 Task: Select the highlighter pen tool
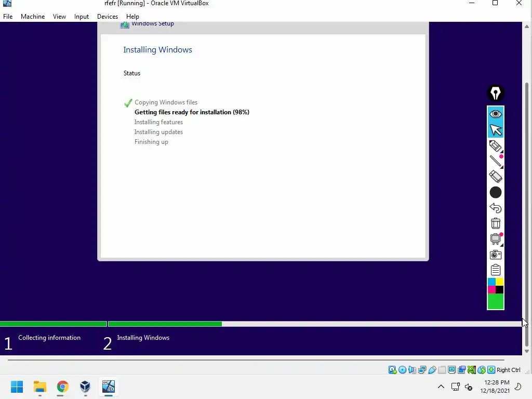[x=495, y=146]
